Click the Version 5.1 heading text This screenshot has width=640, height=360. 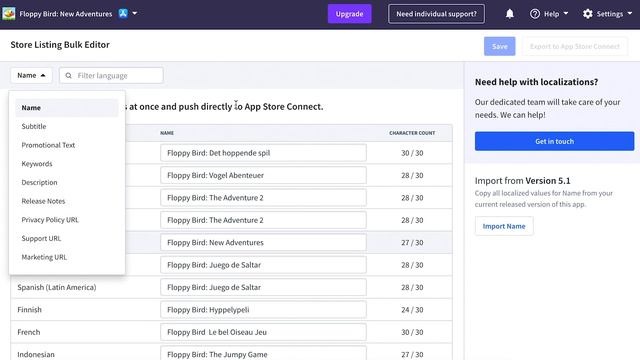tap(548, 181)
